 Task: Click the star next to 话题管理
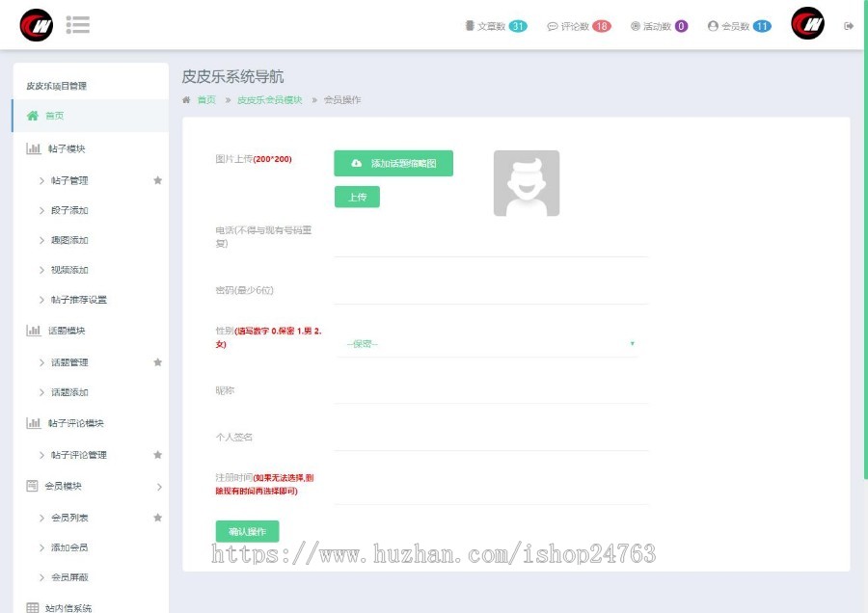pos(158,362)
